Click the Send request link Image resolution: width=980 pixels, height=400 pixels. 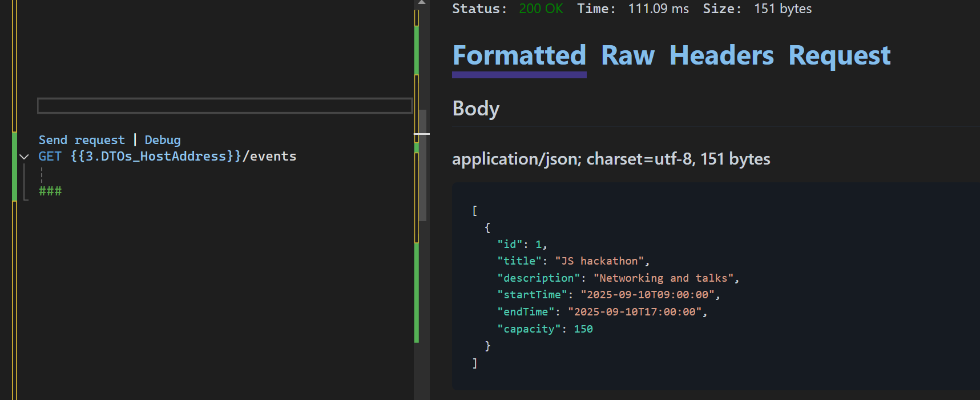point(82,140)
